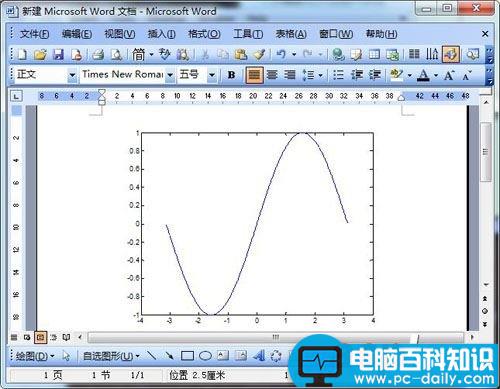The image size is (500, 389).
Task: Shrink font size with small A icon
Action: click(x=467, y=75)
